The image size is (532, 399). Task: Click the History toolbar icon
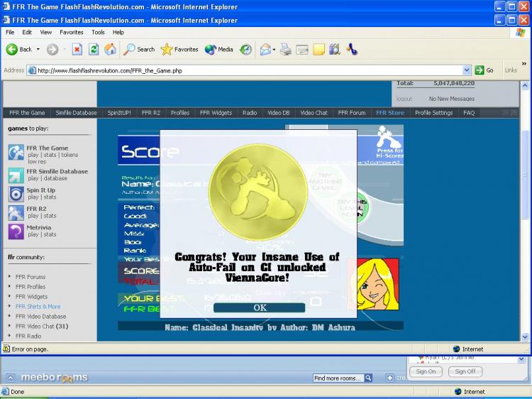click(245, 49)
